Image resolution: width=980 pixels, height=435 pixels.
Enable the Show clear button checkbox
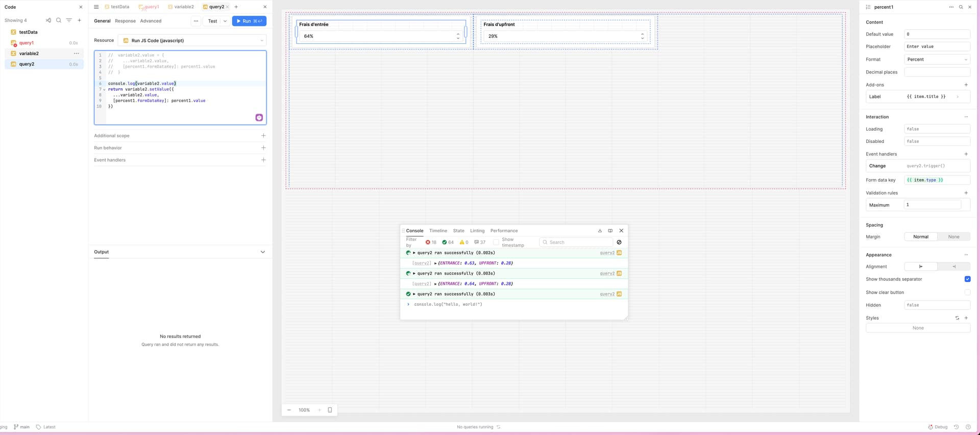point(967,293)
